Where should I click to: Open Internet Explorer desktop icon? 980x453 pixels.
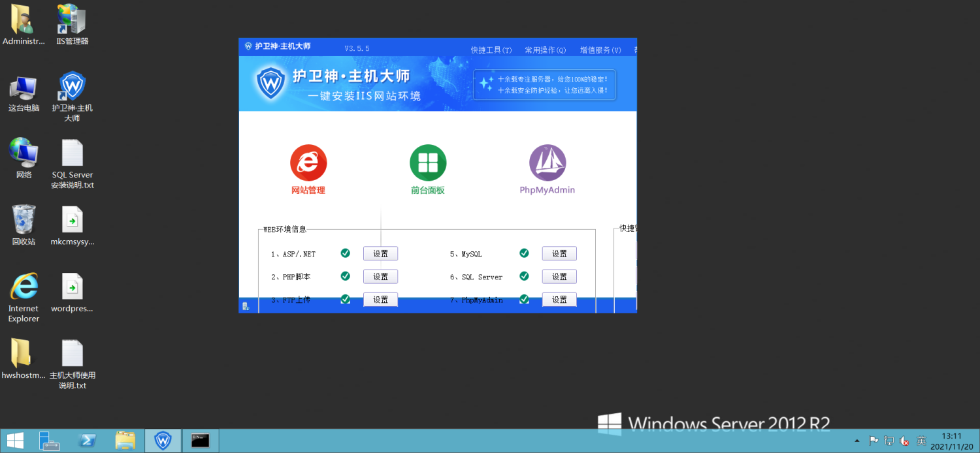24,298
